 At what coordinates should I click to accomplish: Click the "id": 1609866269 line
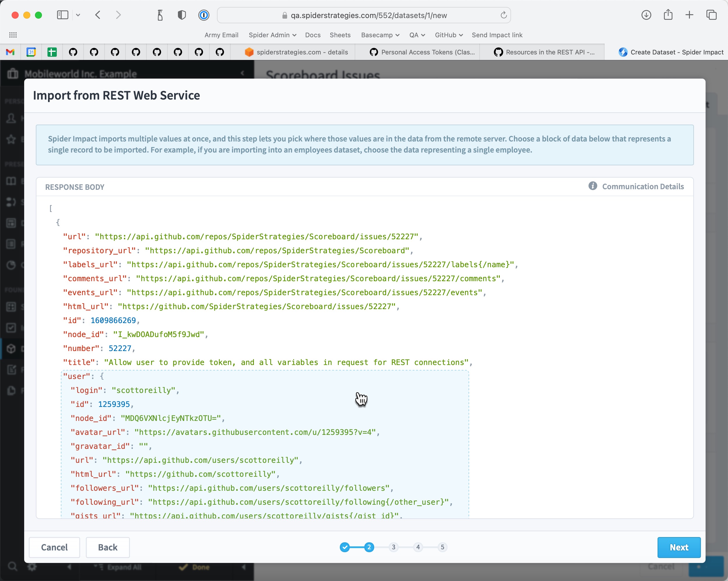(x=101, y=320)
